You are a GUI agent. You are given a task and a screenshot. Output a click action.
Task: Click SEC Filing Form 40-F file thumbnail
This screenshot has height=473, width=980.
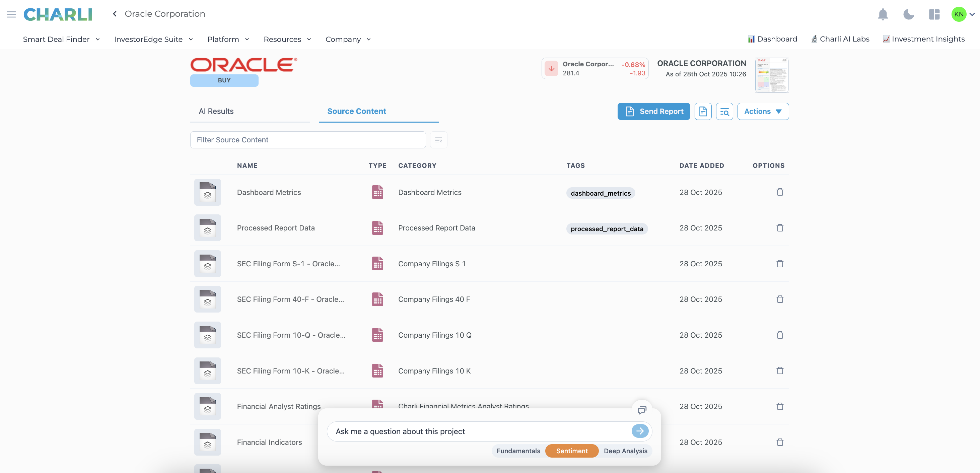207,299
